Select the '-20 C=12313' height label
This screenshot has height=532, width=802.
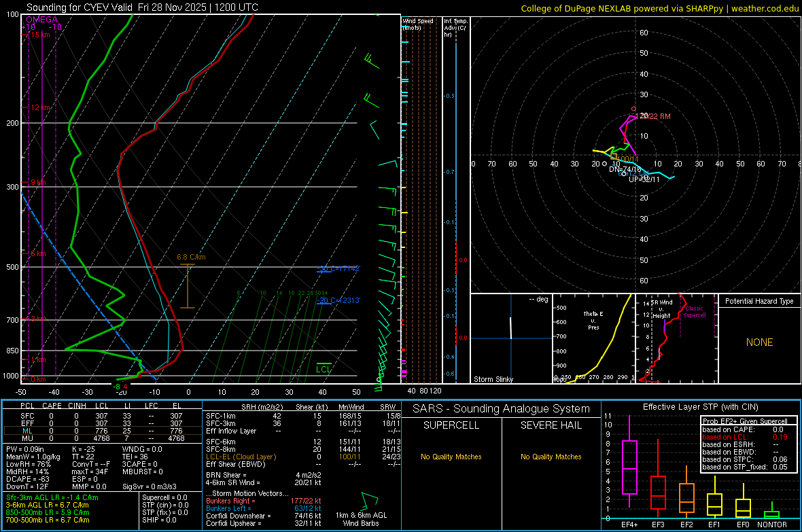(x=339, y=300)
